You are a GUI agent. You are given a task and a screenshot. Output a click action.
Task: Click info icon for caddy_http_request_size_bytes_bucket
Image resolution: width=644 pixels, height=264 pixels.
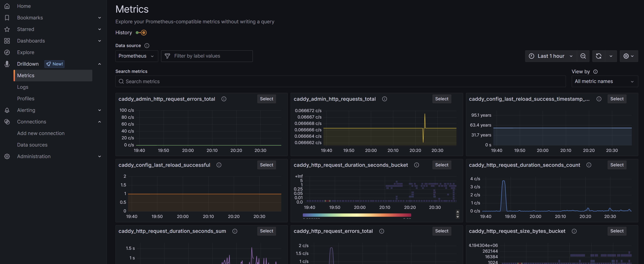coord(574,231)
